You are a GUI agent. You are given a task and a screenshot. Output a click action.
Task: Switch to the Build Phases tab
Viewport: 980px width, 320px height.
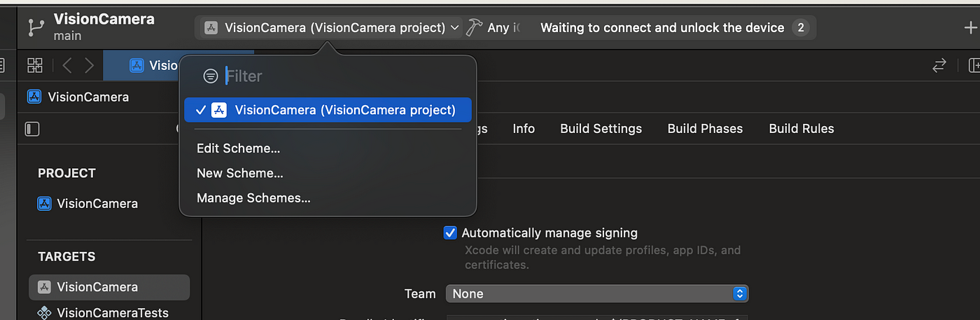[705, 129]
